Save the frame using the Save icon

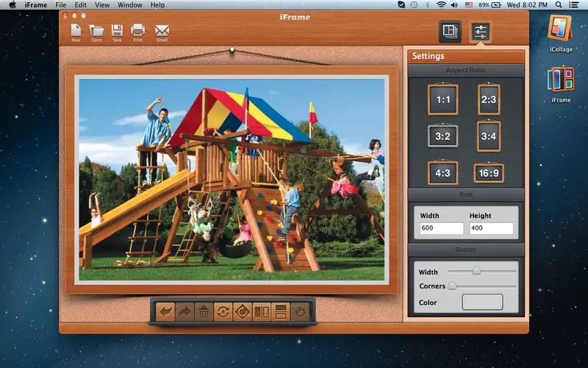[117, 32]
